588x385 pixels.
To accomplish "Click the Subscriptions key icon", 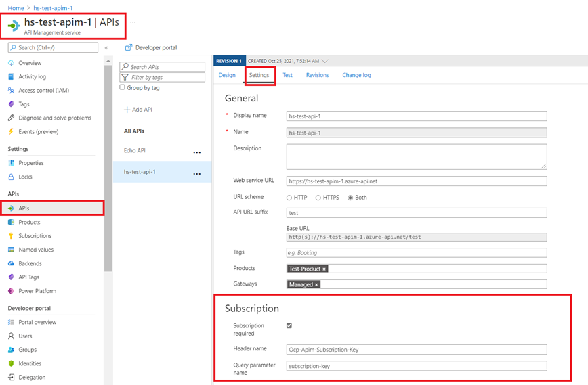I will [x=12, y=236].
